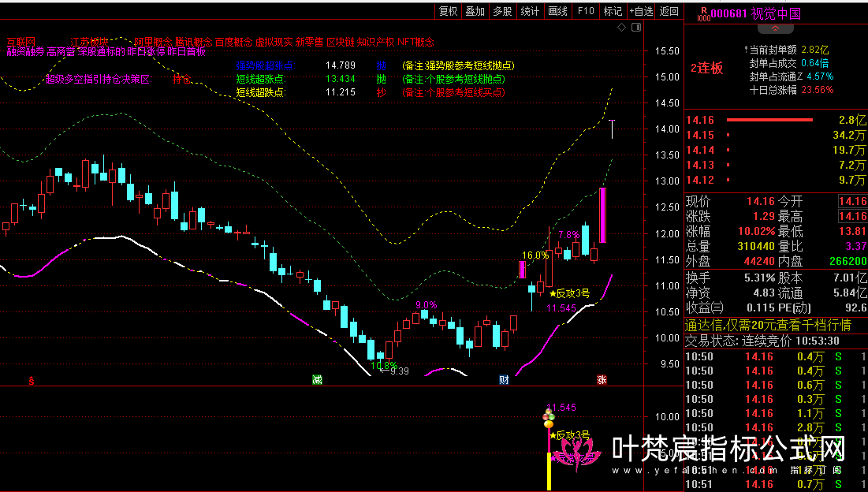
Task: Open the 统计 statistics menu
Action: point(530,11)
